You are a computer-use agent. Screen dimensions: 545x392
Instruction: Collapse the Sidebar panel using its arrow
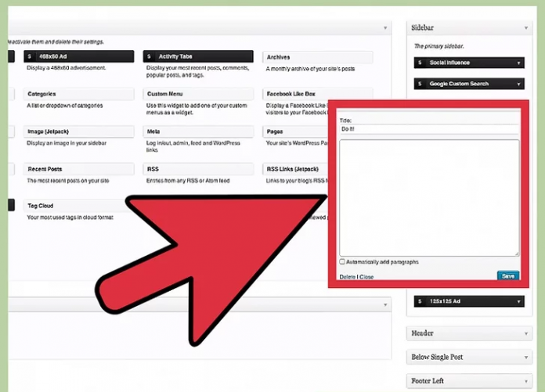point(525,27)
